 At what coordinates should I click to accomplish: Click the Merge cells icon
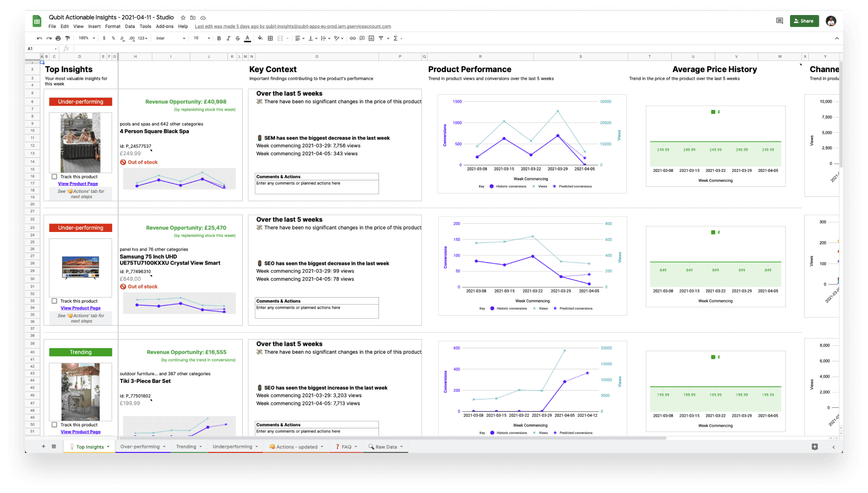pyautogui.click(x=280, y=38)
